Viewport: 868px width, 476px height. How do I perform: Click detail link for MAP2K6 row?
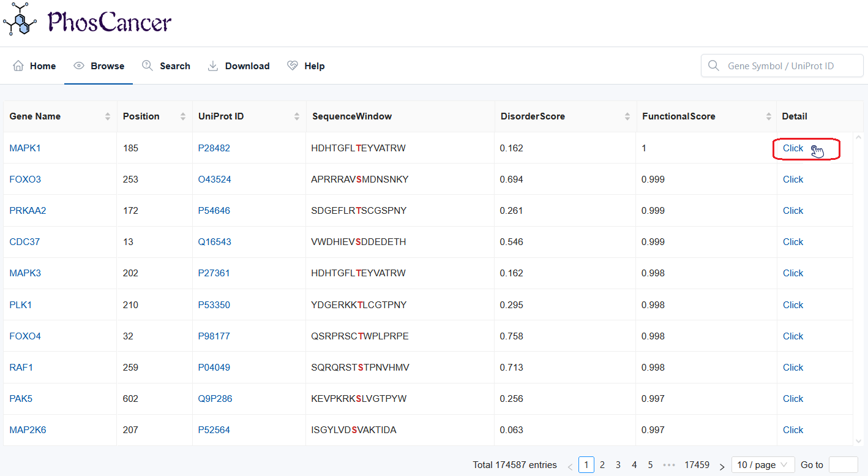793,430
